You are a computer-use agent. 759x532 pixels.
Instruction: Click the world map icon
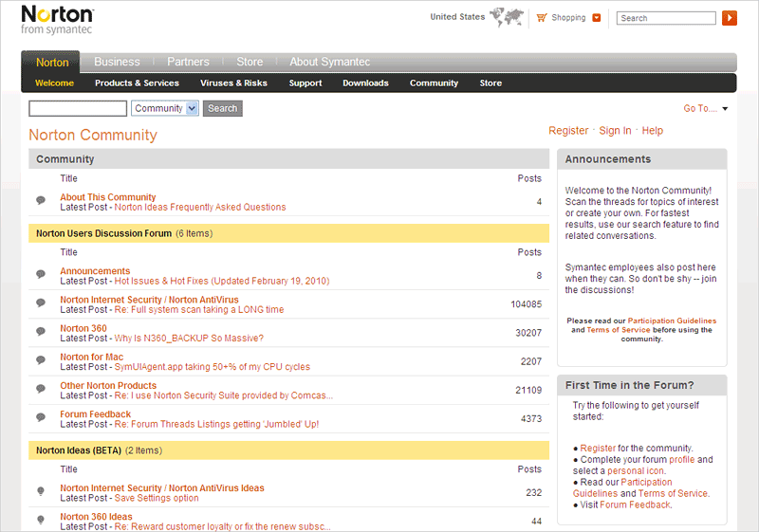click(507, 17)
